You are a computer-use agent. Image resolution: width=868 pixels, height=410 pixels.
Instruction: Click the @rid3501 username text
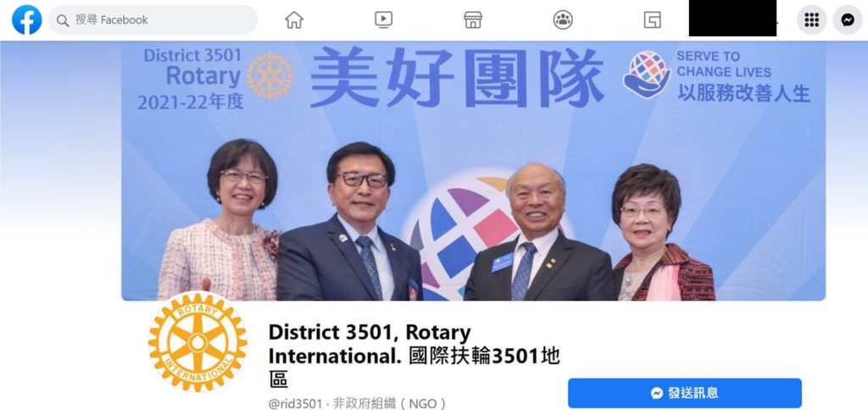(x=295, y=403)
